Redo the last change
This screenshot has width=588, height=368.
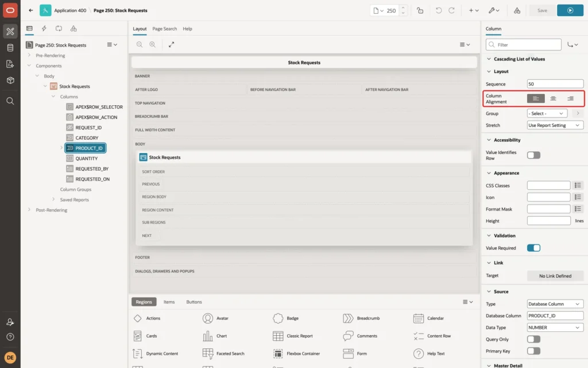pyautogui.click(x=451, y=10)
